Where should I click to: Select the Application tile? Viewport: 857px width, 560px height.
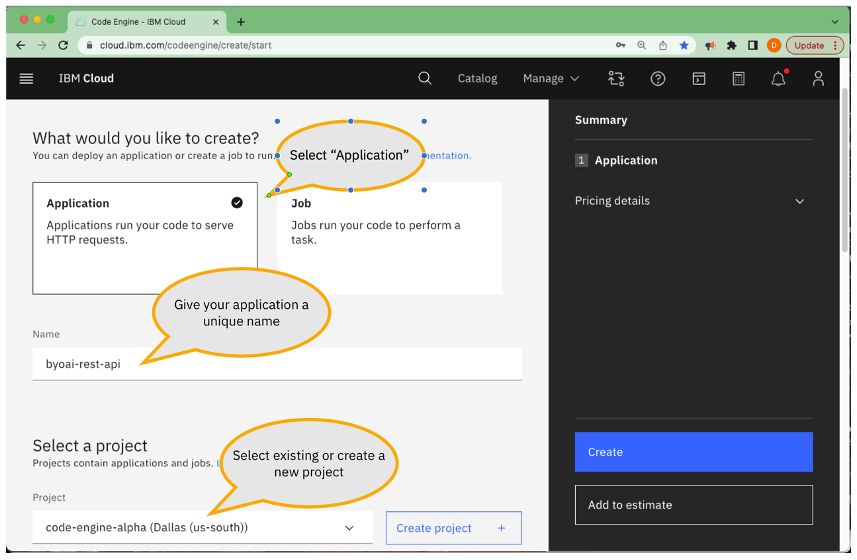click(x=145, y=238)
